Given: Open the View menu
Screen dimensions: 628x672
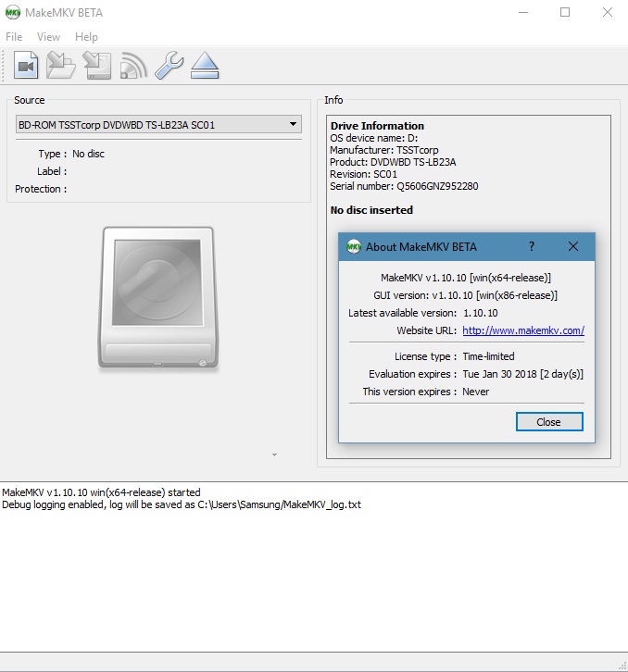Looking at the screenshot, I should click(48, 37).
